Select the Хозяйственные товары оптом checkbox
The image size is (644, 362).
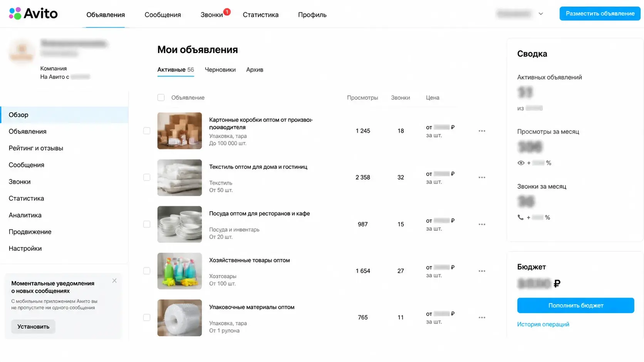147,271
